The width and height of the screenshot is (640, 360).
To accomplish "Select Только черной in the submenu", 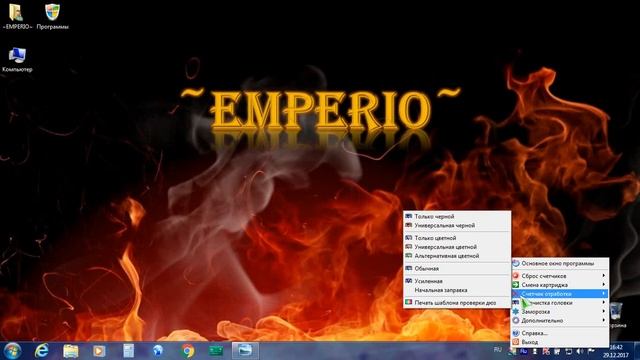I will coord(457,216).
